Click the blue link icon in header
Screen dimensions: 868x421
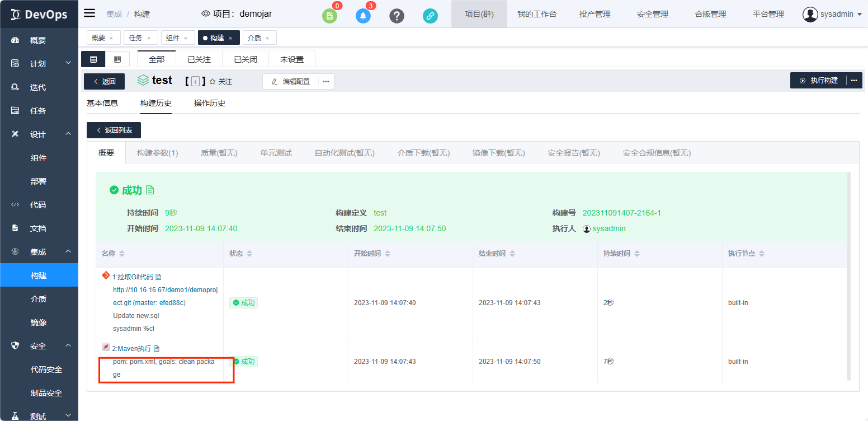pyautogui.click(x=430, y=16)
